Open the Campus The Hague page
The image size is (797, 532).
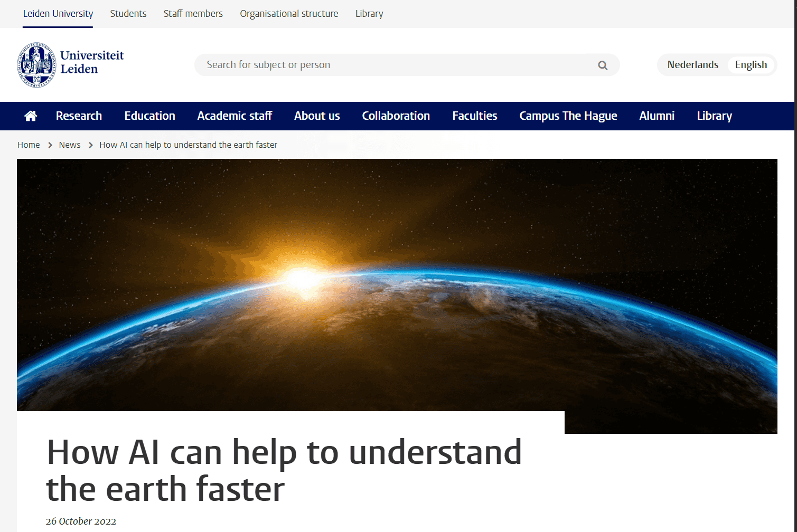568,116
